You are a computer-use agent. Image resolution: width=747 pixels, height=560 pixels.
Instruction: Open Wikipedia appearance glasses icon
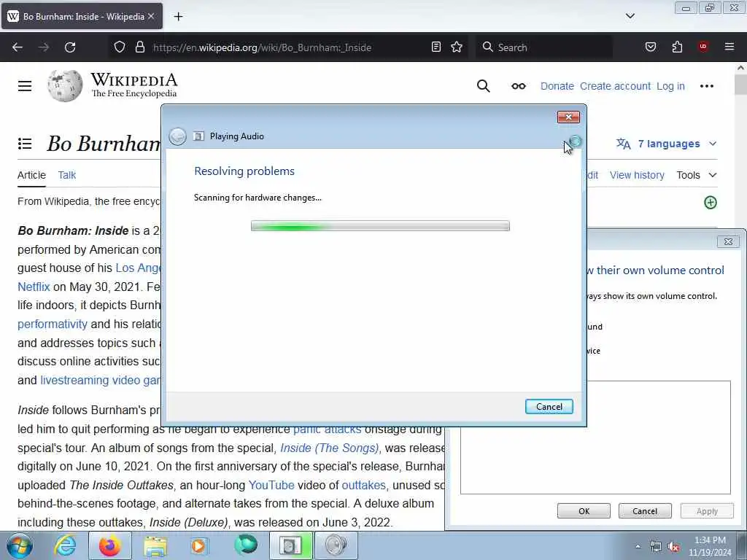[519, 86]
